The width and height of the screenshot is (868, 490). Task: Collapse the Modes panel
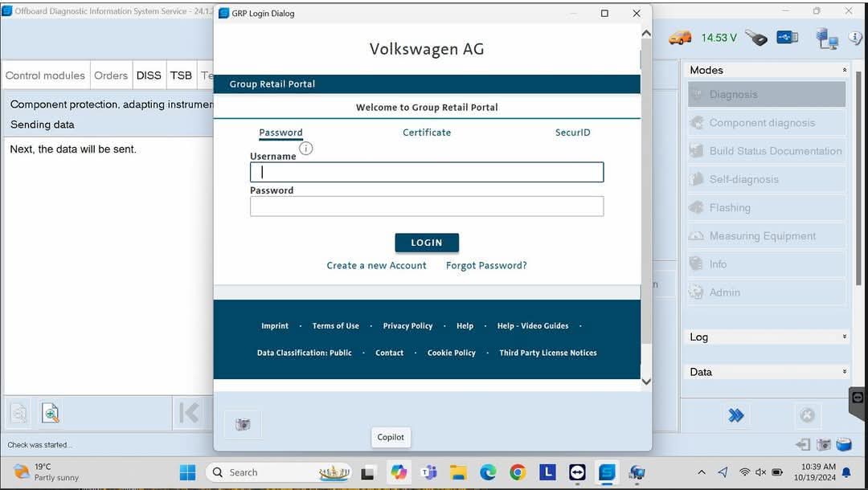844,71
